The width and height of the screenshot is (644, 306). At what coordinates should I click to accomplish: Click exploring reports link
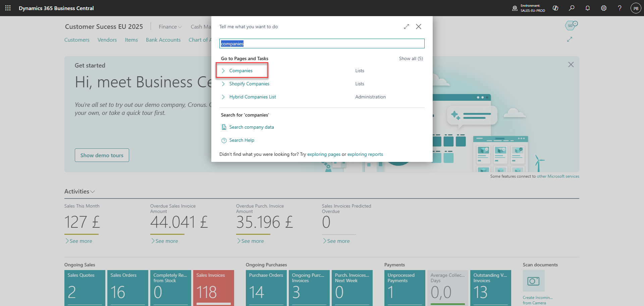(365, 154)
